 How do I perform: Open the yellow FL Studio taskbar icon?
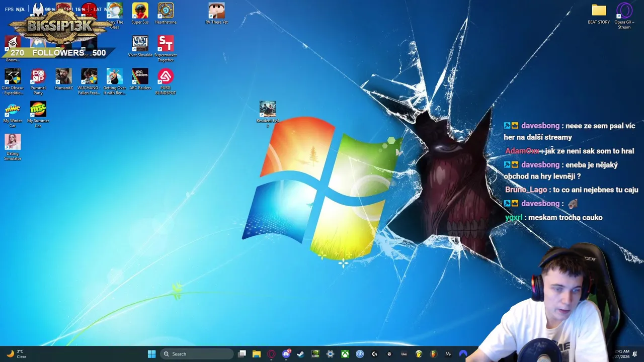(419, 354)
